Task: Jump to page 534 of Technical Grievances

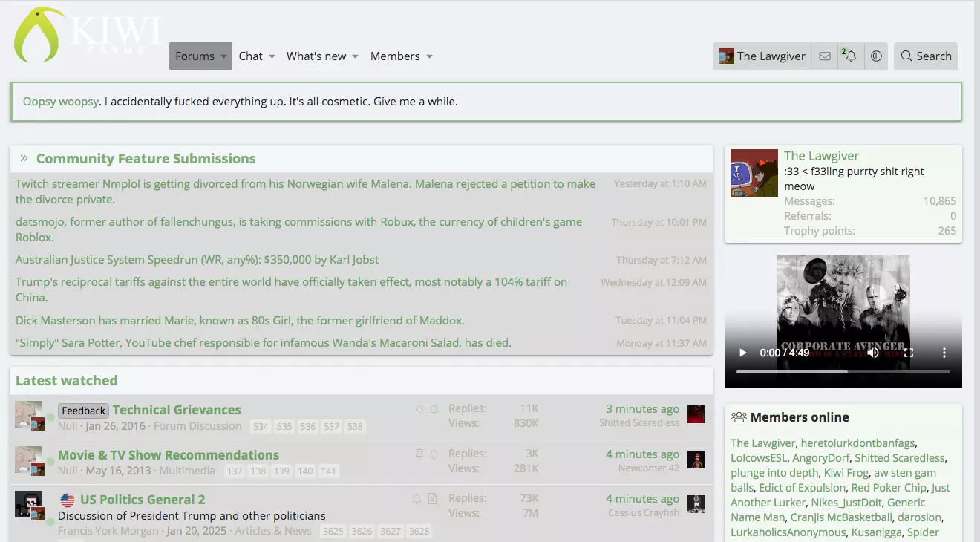Action: point(261,427)
